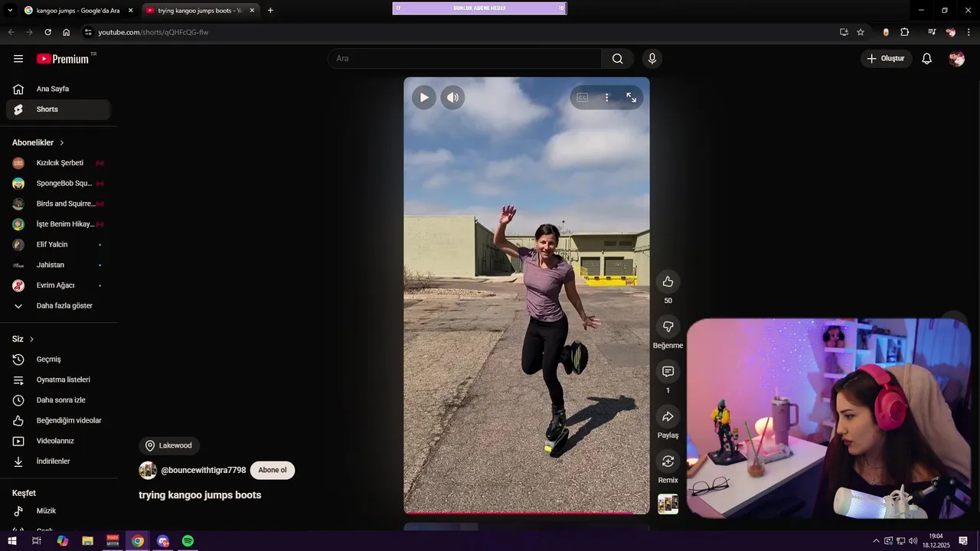Dislike the Short (Beğenme)

tap(668, 327)
